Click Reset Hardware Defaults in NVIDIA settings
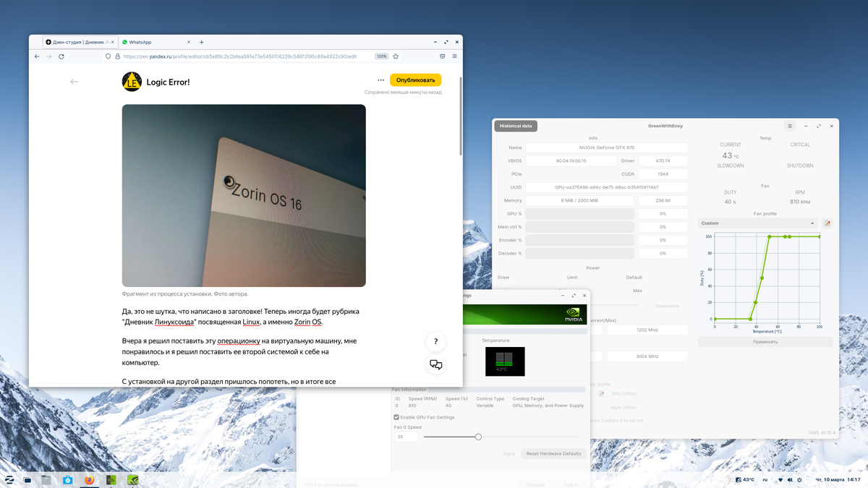The image size is (868, 488). point(553,453)
